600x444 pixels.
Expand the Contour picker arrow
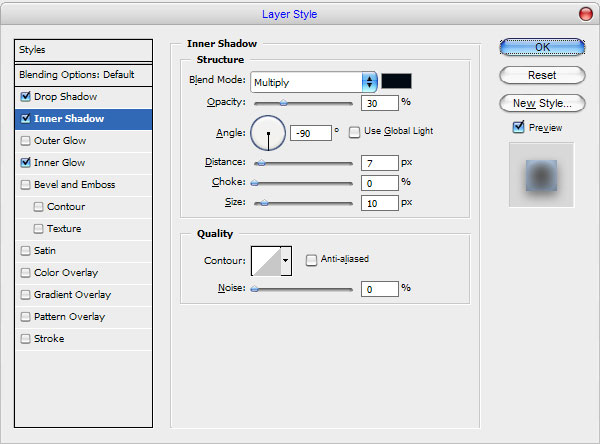pyautogui.click(x=286, y=261)
